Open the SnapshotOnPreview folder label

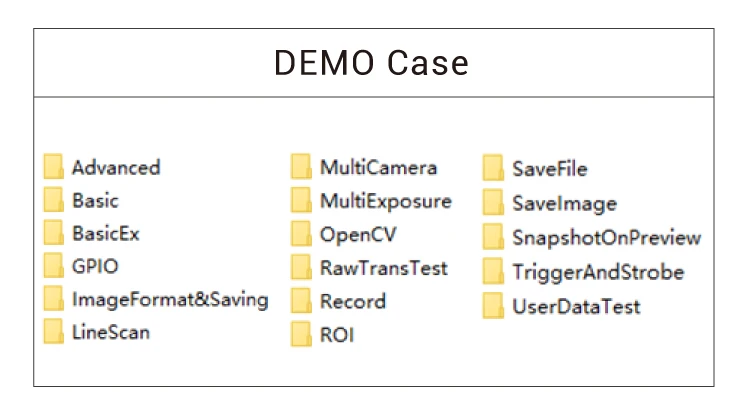click(606, 238)
